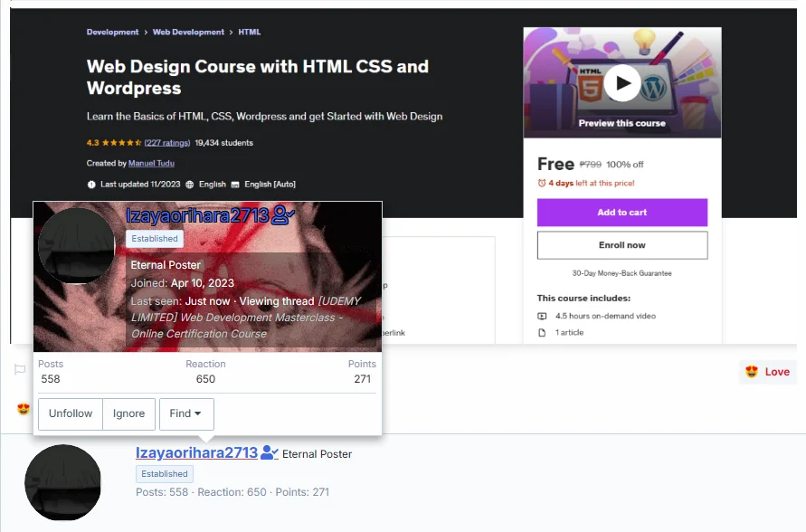Open the HTML breadcrumb link
Screen dimensions: 806x532
(x=250, y=32)
